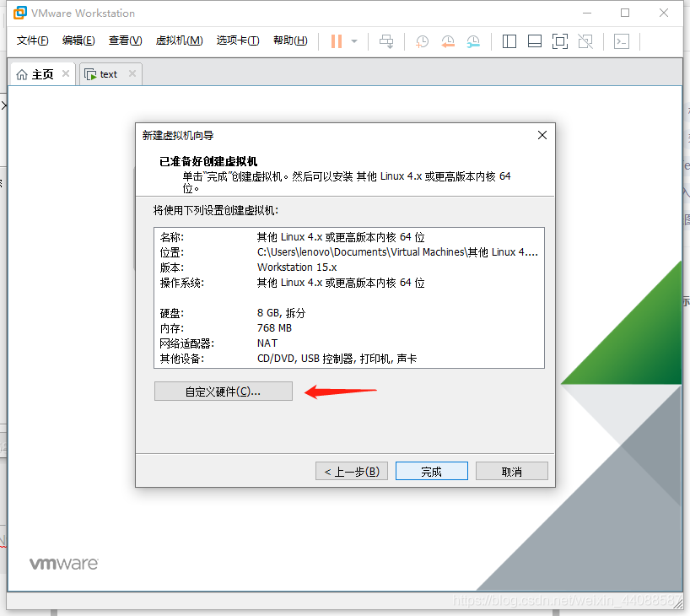Click the revert to snapshot icon
Image resolution: width=690 pixels, height=616 pixels.
(448, 41)
